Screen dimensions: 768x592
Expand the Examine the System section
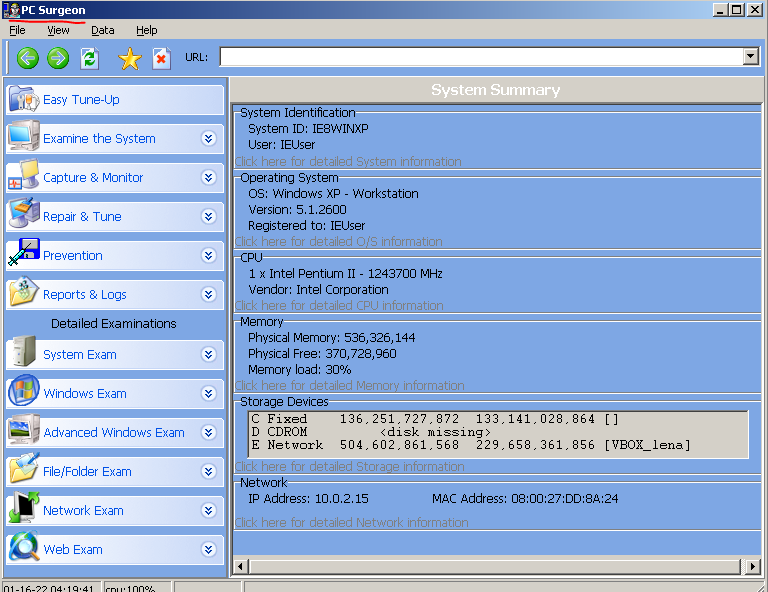[209, 139]
